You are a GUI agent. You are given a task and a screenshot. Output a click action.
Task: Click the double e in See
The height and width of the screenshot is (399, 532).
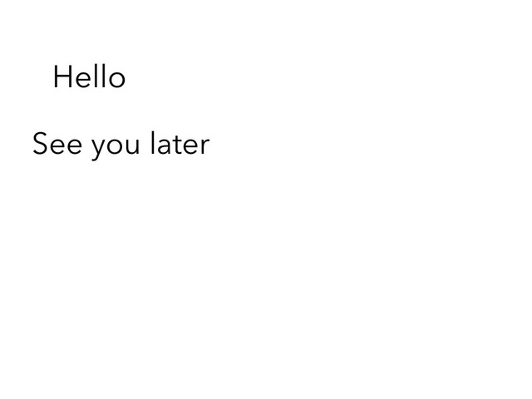[x=66, y=146]
